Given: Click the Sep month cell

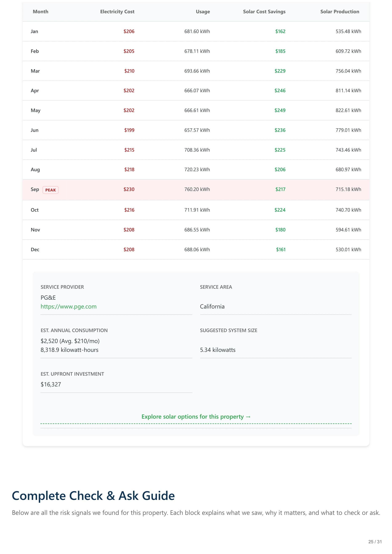Looking at the screenshot, I should coord(35,189).
